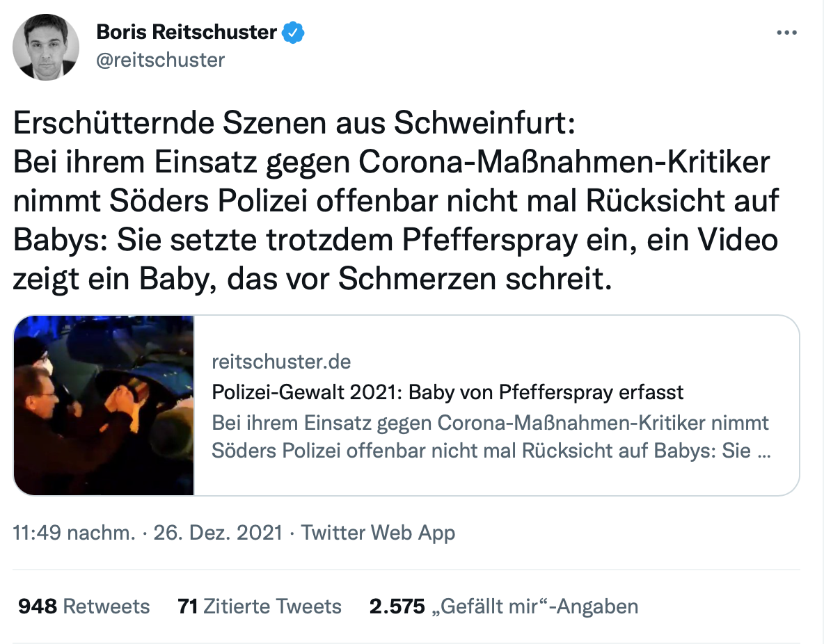Click the tweet line mentioning Corona-Maßnahmen-Kritiker
824x644 pixels.
click(392, 162)
